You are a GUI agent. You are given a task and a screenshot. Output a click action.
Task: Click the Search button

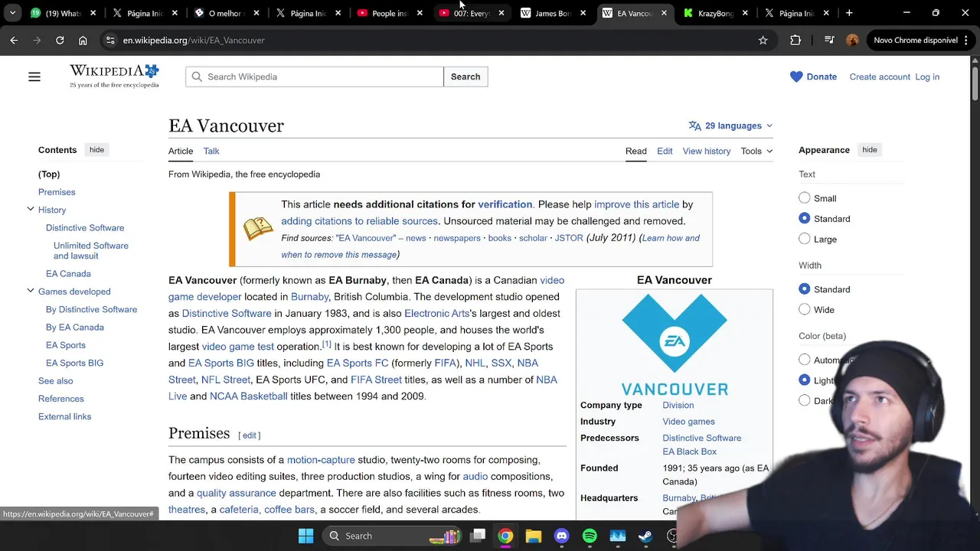point(465,77)
